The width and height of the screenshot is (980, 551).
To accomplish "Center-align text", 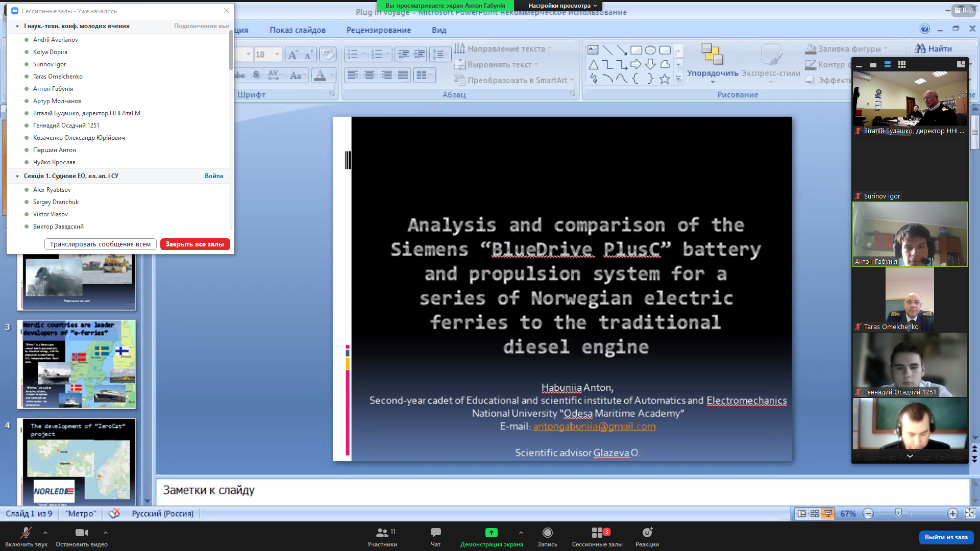I will 370,75.
